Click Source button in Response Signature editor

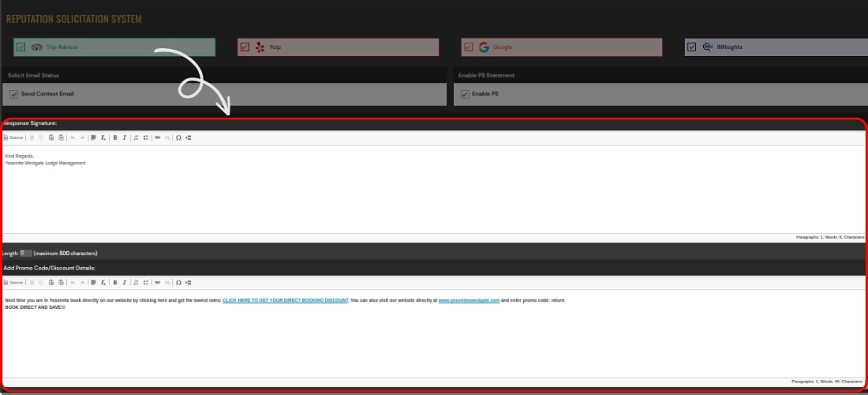tap(13, 137)
